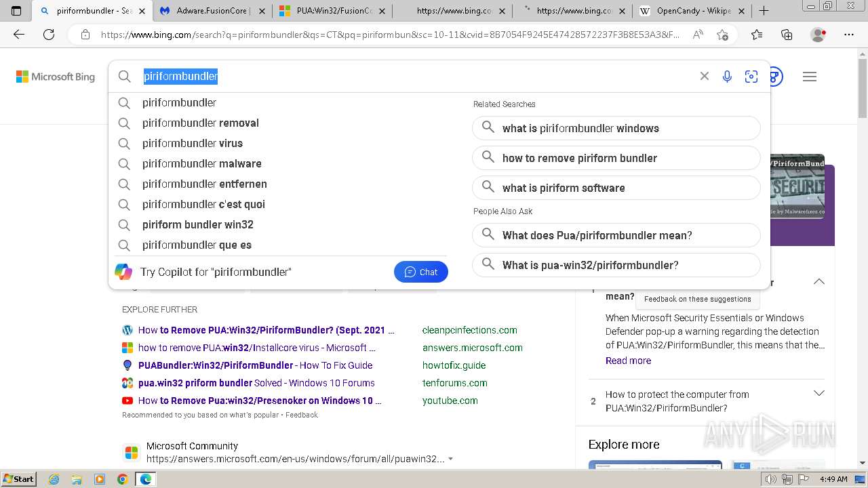
Task: Click the Microsoft Community result title
Action: click(x=192, y=446)
